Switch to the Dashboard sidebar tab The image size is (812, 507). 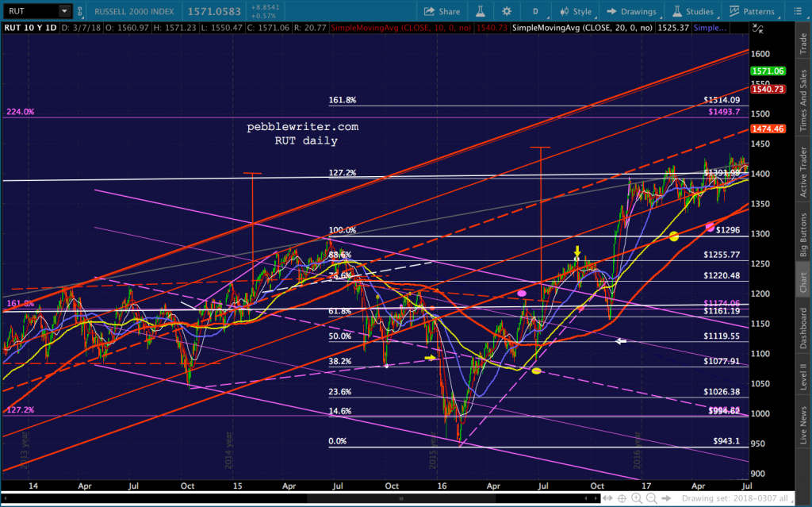pos(803,327)
